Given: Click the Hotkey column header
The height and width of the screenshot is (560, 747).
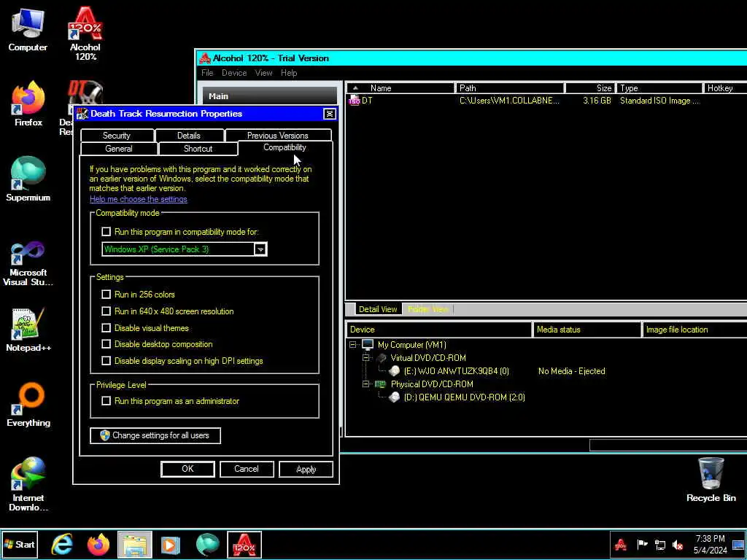Looking at the screenshot, I should point(724,88).
